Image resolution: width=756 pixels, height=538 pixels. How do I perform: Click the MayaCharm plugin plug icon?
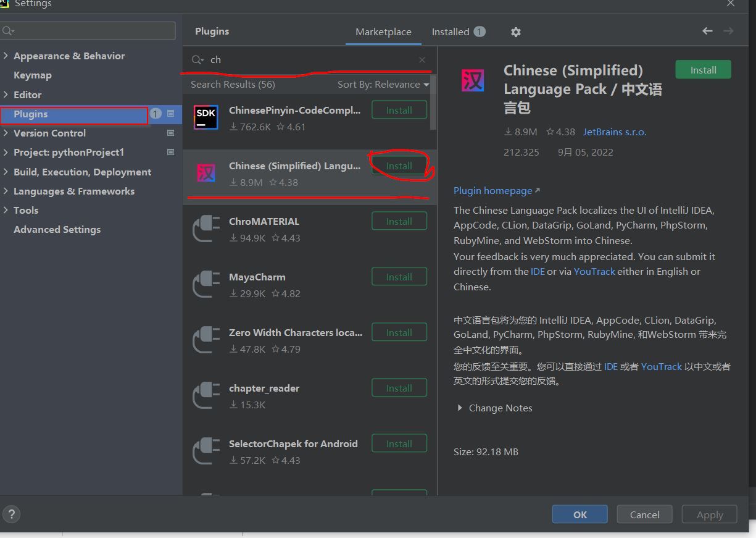(x=206, y=284)
